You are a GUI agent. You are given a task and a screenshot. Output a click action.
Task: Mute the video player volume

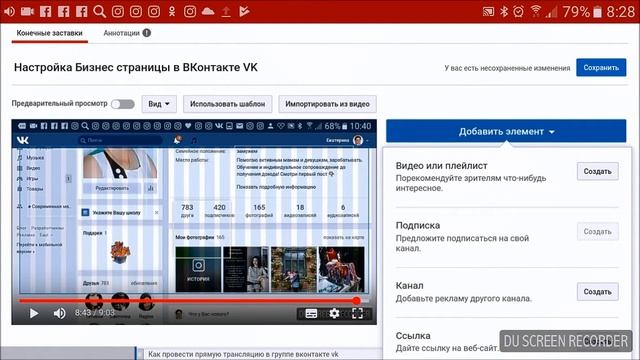click(60, 313)
